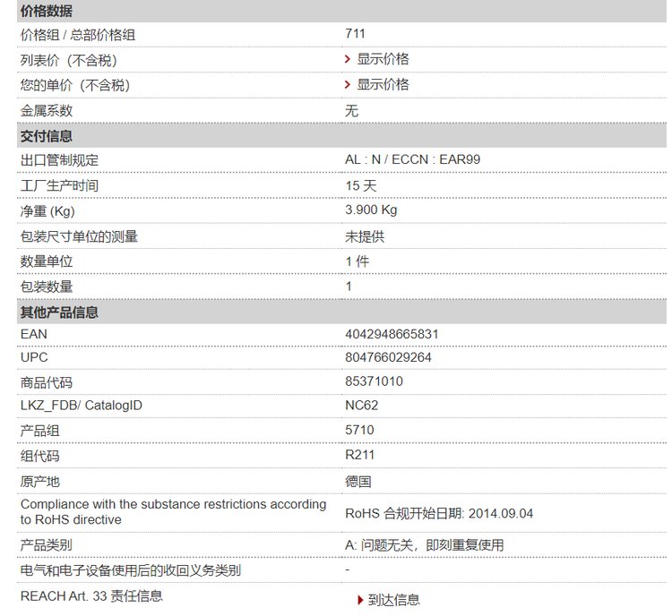Click the 原产地 value 德国
The height and width of the screenshot is (616, 672).
pos(358,481)
